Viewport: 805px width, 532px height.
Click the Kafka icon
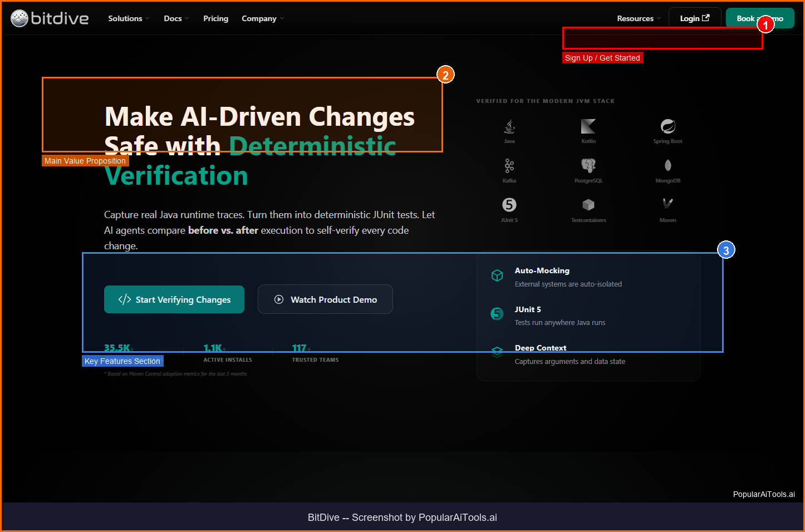tap(509, 166)
